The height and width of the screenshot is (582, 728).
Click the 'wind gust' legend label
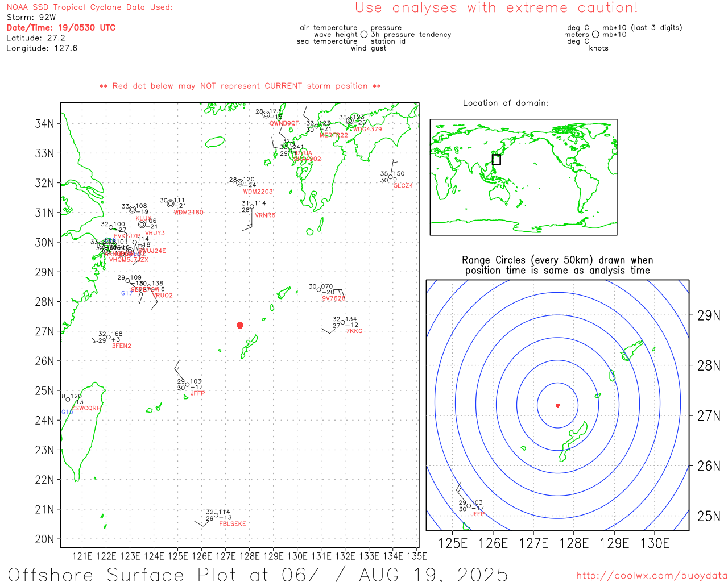point(369,48)
